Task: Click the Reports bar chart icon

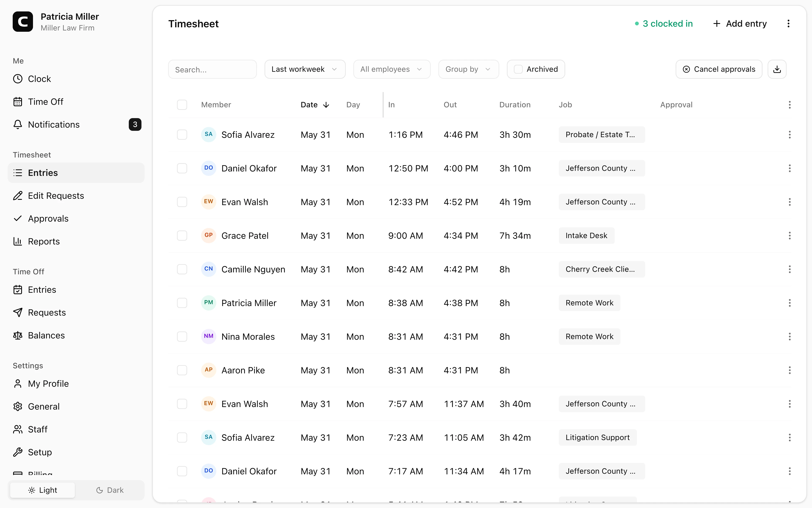Action: click(18, 242)
